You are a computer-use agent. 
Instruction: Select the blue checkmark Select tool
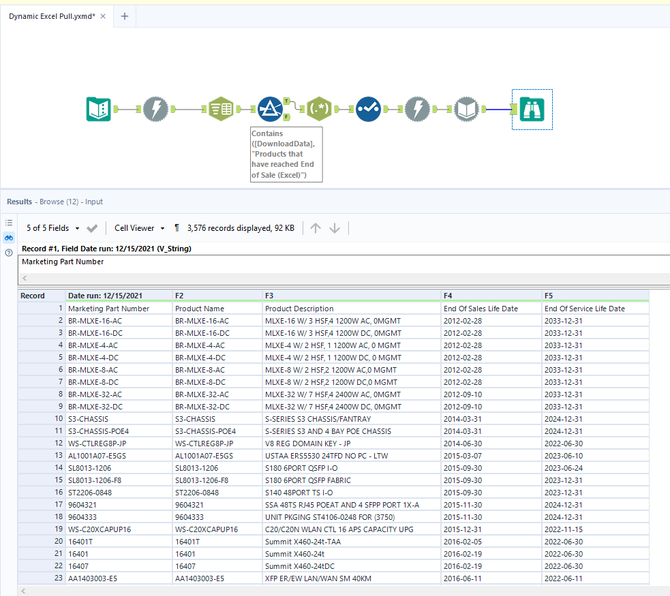[368, 109]
